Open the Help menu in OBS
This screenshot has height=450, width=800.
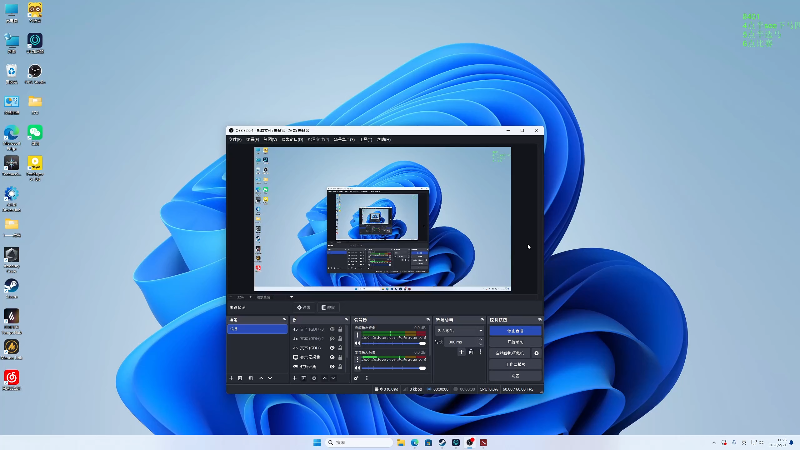click(x=382, y=140)
